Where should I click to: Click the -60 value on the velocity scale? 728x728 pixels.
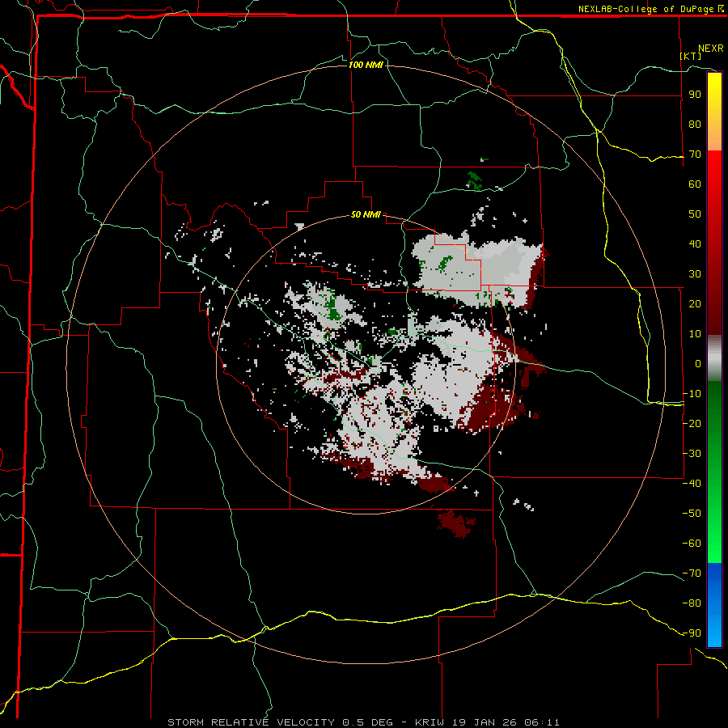tap(692, 544)
